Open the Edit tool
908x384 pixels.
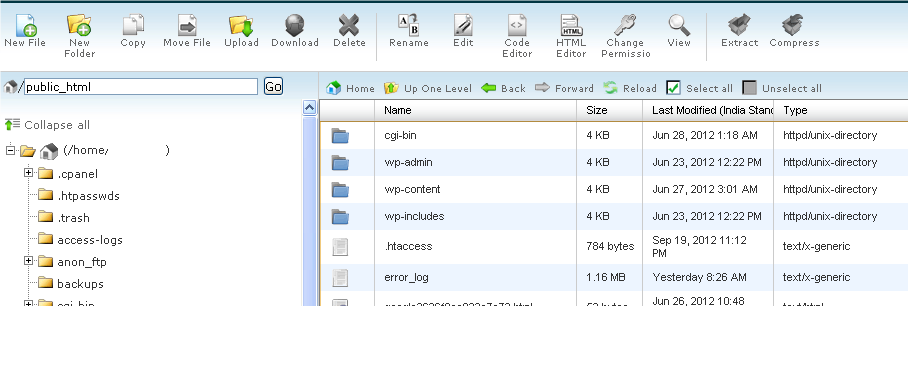tap(463, 25)
